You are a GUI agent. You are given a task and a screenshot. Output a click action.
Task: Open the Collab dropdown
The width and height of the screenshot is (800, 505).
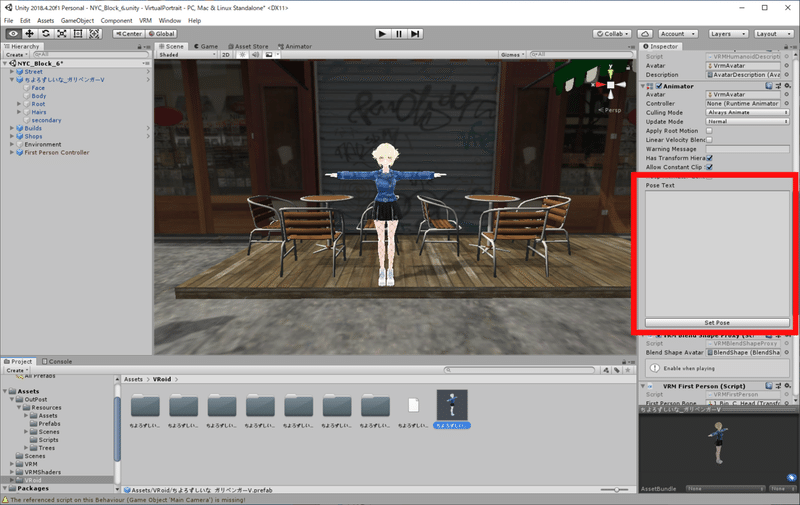click(612, 34)
